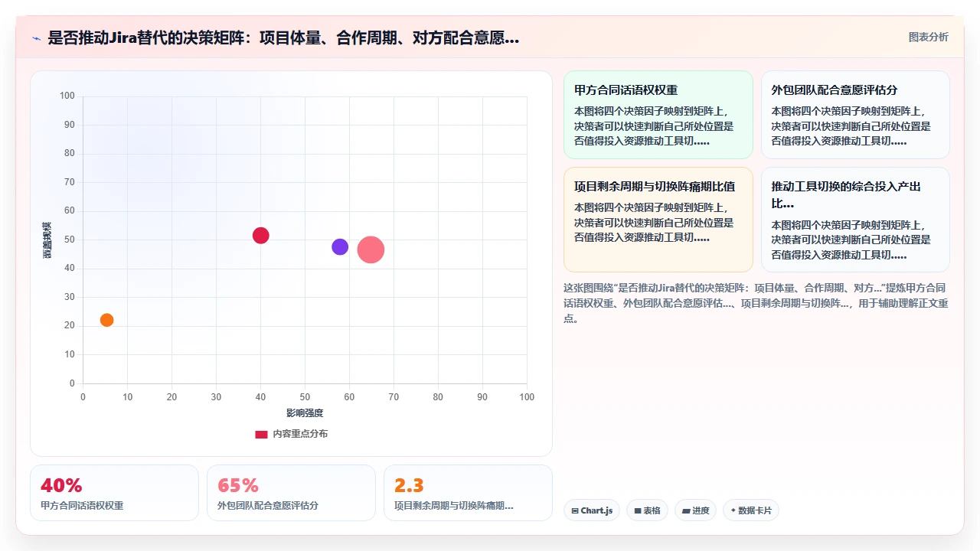This screenshot has height=551, width=980.
Task: Click the Chart.js tag icon
Action: (x=575, y=510)
